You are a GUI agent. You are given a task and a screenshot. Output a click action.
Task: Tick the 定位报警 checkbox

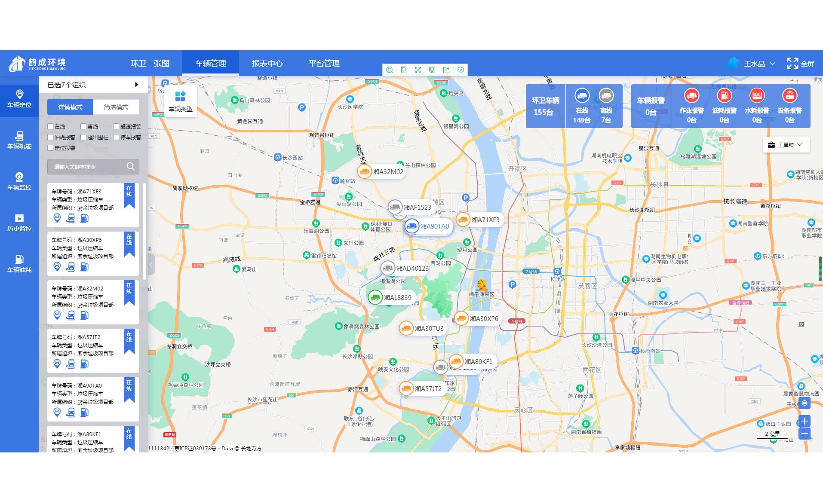[51, 148]
